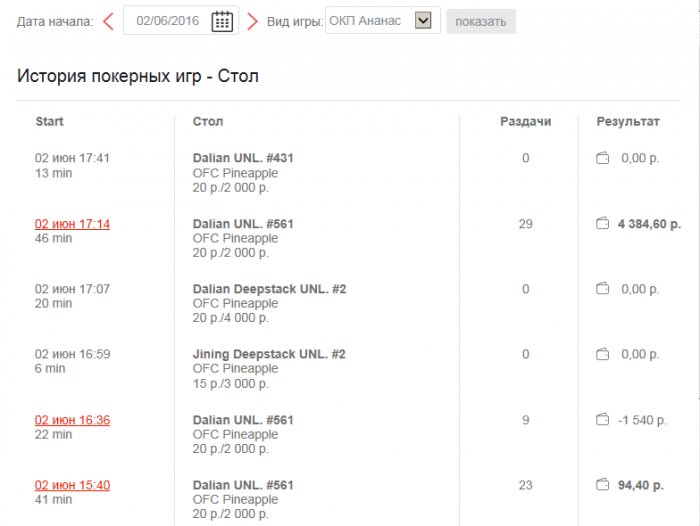Sort by the Стол column header

(x=208, y=122)
